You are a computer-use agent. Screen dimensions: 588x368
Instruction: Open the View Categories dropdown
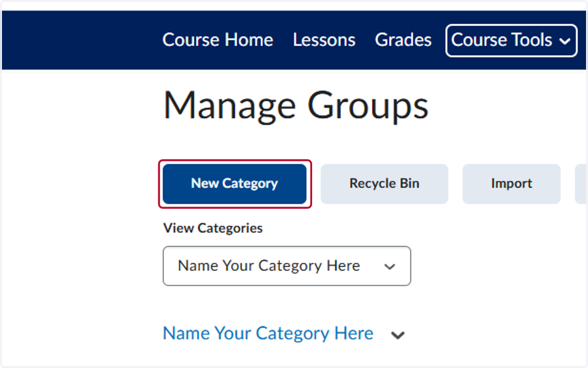click(x=287, y=266)
